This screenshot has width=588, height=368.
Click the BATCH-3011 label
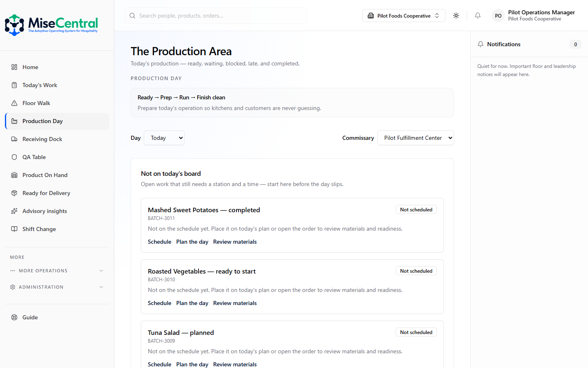click(161, 218)
